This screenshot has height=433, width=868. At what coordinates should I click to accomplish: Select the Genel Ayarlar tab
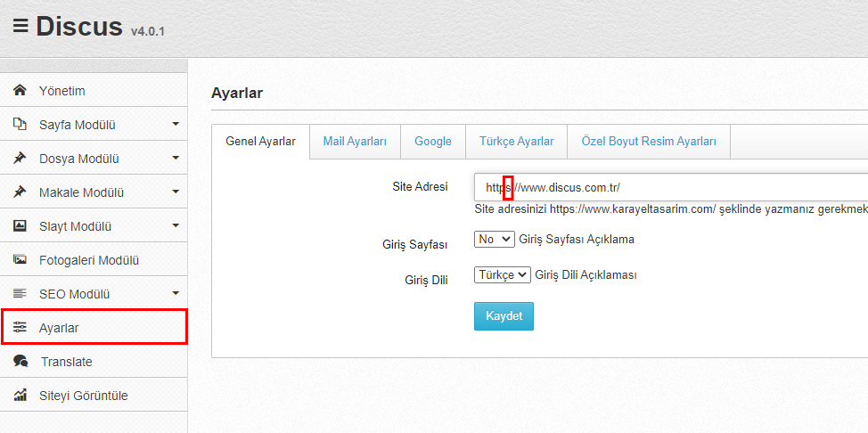click(x=261, y=142)
